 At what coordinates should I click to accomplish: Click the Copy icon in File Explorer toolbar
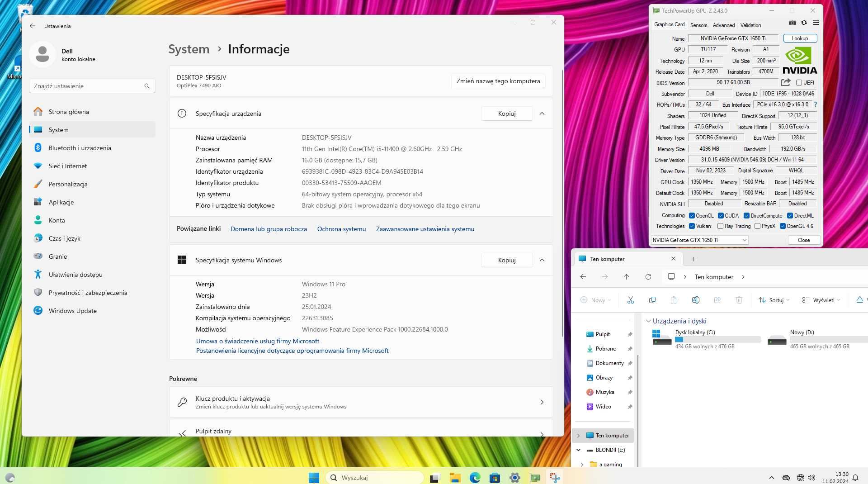652,300
